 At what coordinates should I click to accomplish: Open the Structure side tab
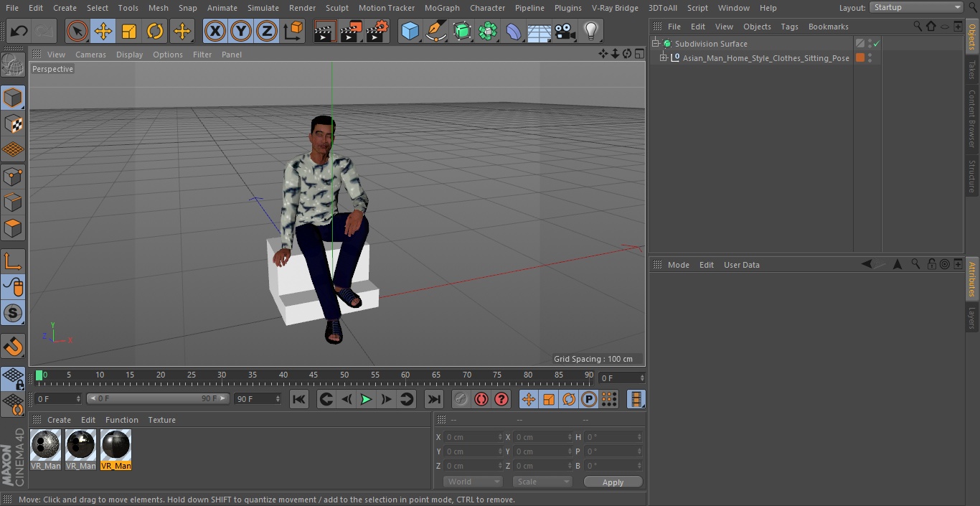pos(972,177)
